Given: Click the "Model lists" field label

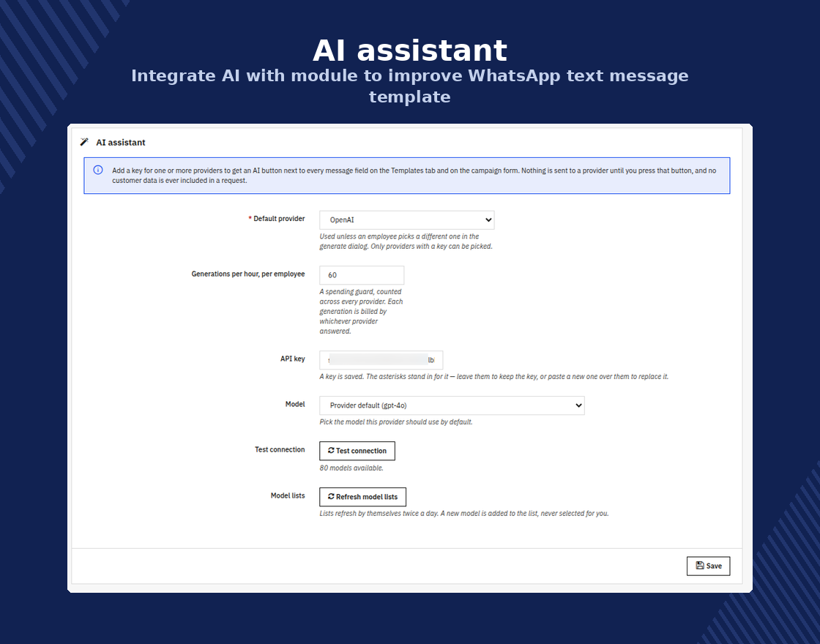Looking at the screenshot, I should click(x=288, y=495).
